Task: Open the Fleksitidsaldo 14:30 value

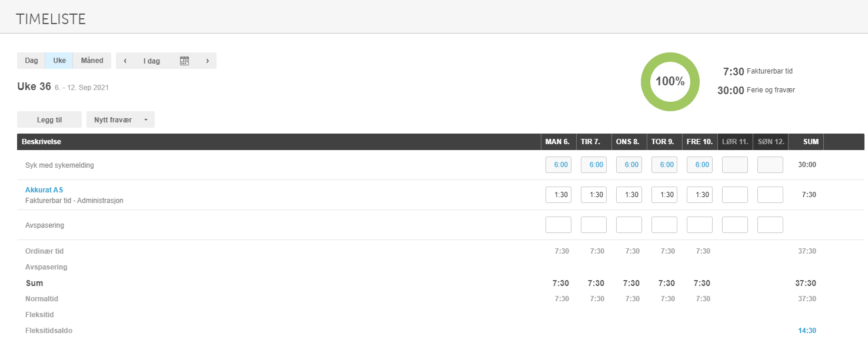Action: coord(807,331)
